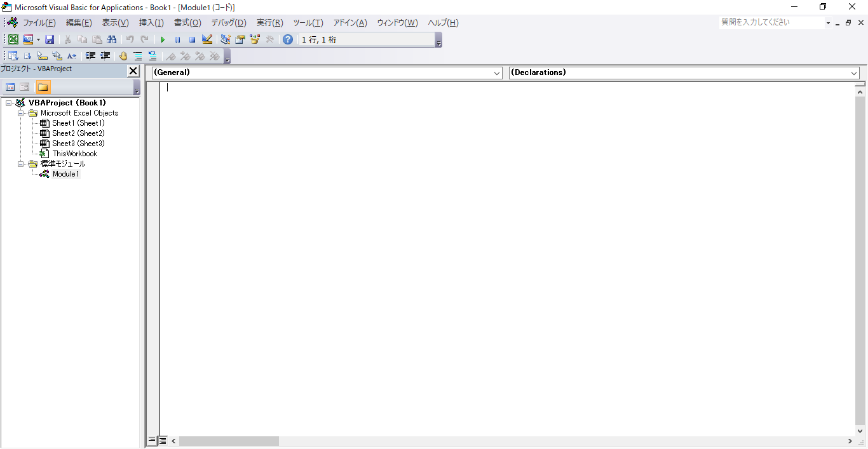Screen dimensions: 868x449
Task: Open the 書式(O) menu
Action: point(187,23)
